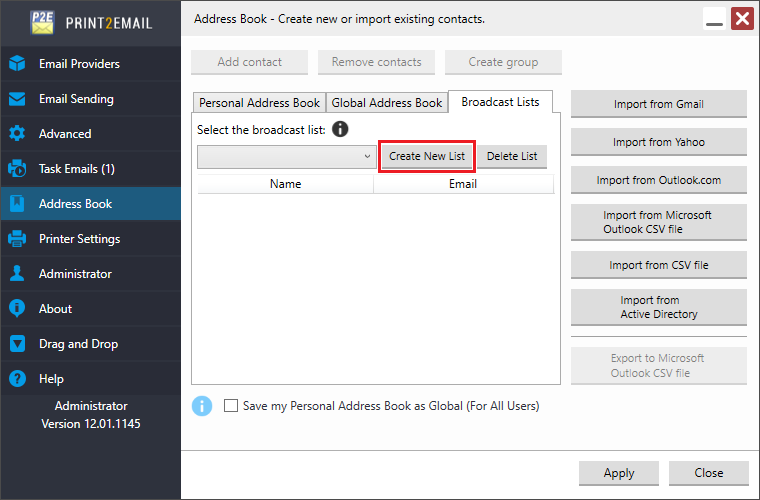Open Task Emails (1) section
The width and height of the screenshot is (760, 500).
pos(91,169)
